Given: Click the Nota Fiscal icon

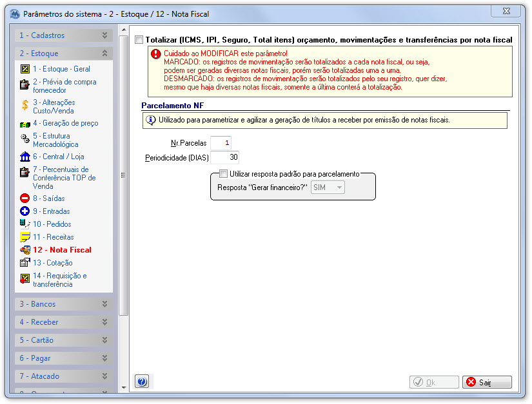Looking at the screenshot, I should (x=25, y=250).
